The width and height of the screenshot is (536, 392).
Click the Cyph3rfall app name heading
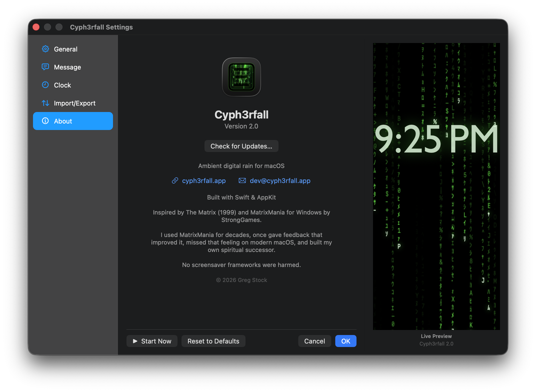(241, 115)
